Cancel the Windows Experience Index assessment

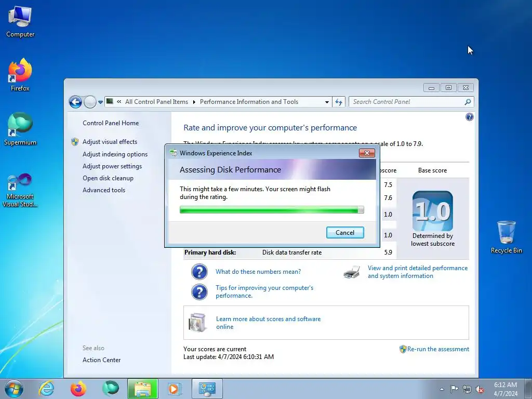(345, 232)
